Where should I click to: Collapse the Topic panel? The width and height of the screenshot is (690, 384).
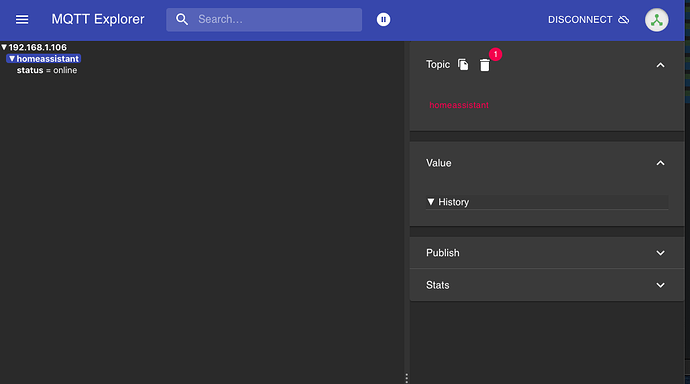click(660, 65)
